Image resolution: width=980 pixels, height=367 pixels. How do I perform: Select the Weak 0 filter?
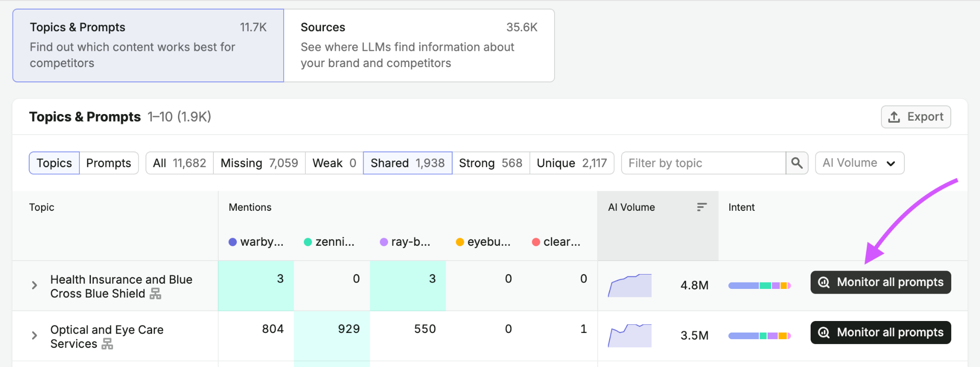click(x=334, y=163)
